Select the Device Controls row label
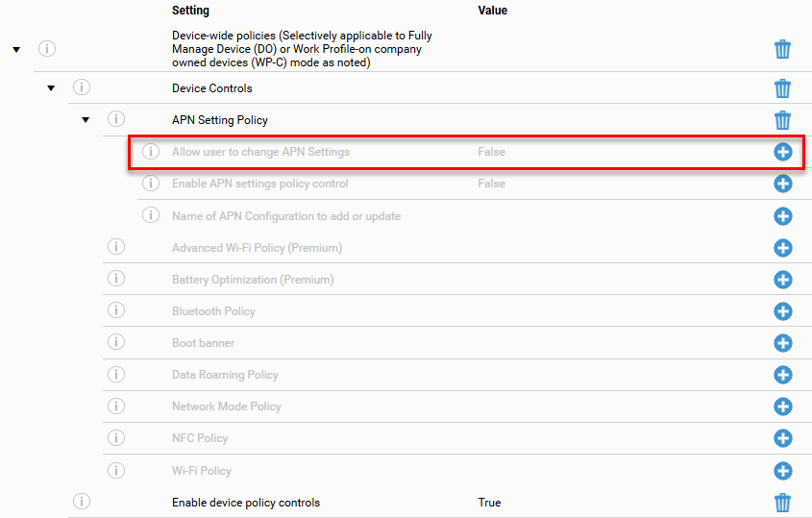 [x=211, y=88]
